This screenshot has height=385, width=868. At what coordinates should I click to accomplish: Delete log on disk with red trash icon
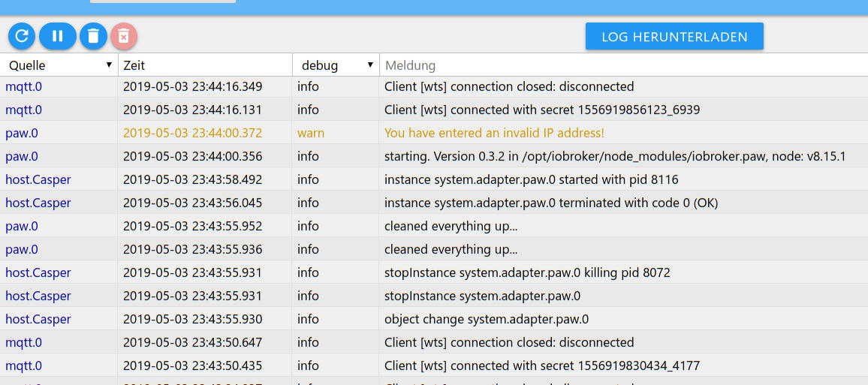124,37
